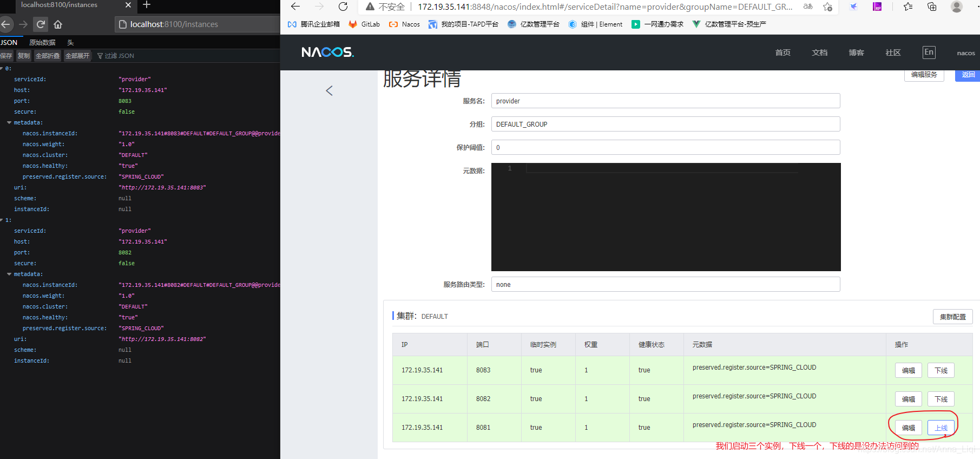This screenshot has height=459, width=980.
Task: Open the nacos user menu
Action: 966,53
